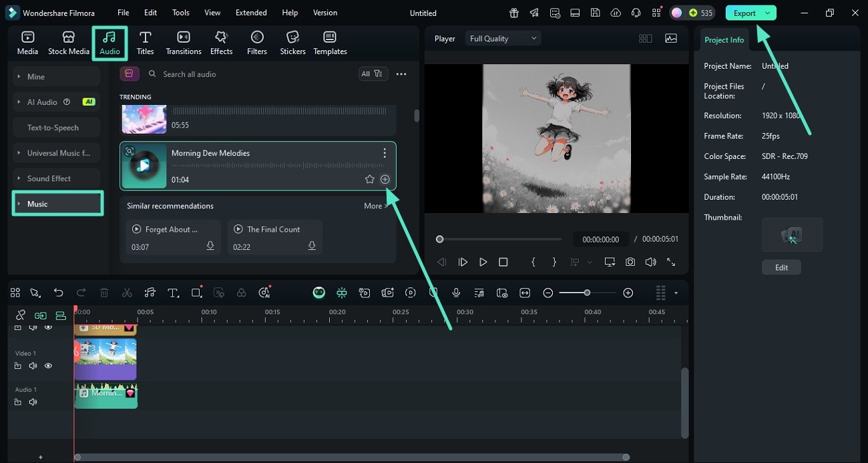Image resolution: width=868 pixels, height=463 pixels.
Task: Open the Stock Media tab
Action: (68, 43)
